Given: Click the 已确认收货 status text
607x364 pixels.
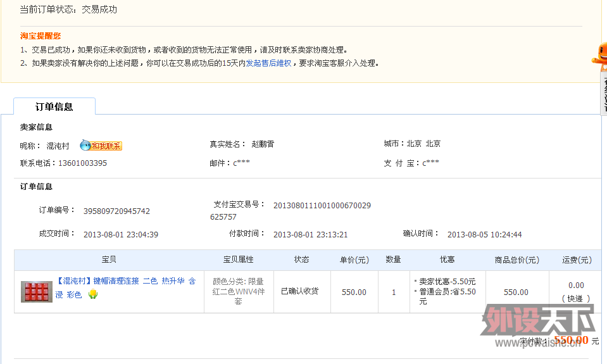Looking at the screenshot, I should [x=299, y=292].
